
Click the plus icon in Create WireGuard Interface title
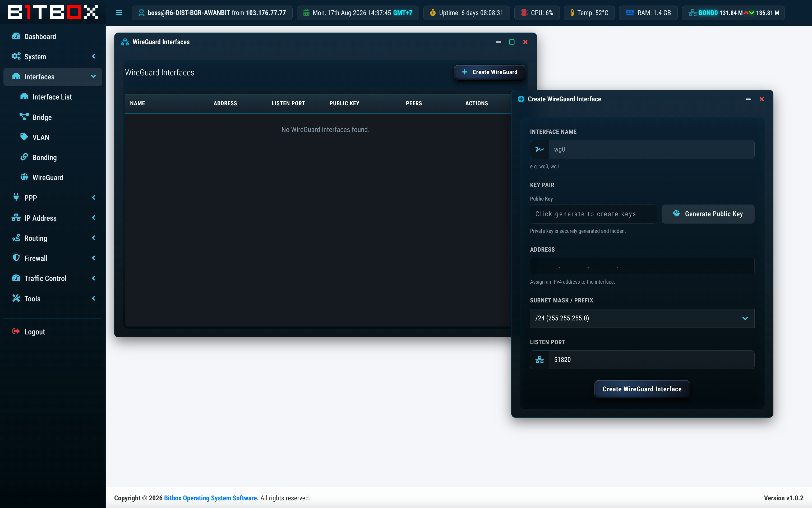(x=521, y=99)
